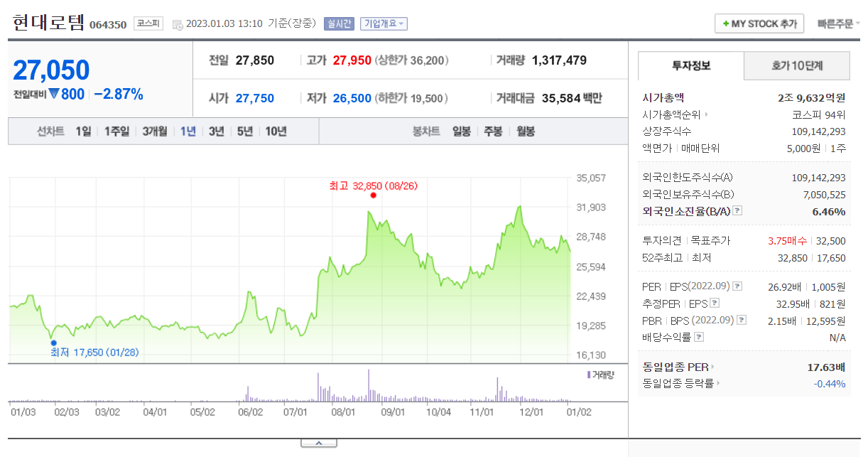Select the 1일 line chart period
Viewport: 868px width, 457px height.
coord(84,131)
